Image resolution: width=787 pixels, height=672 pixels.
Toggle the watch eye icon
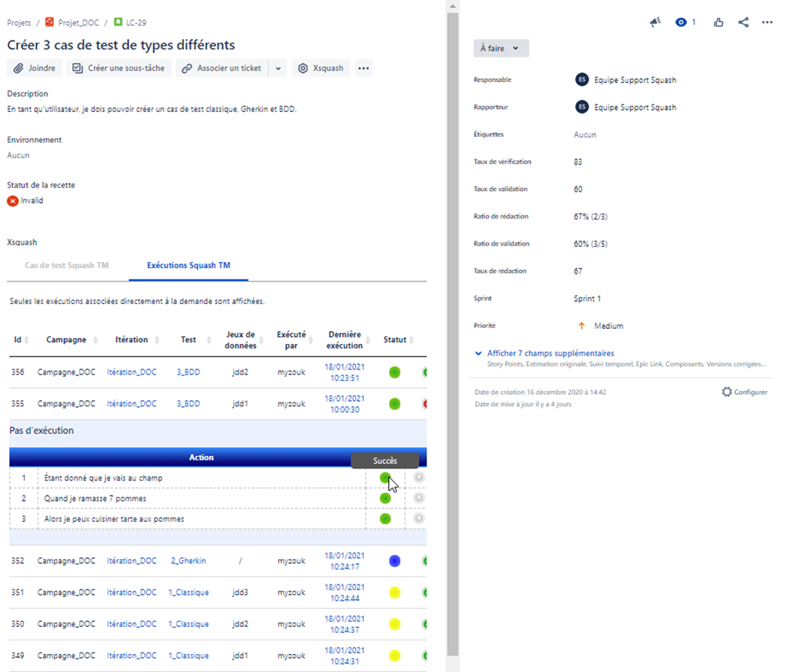pyautogui.click(x=680, y=22)
